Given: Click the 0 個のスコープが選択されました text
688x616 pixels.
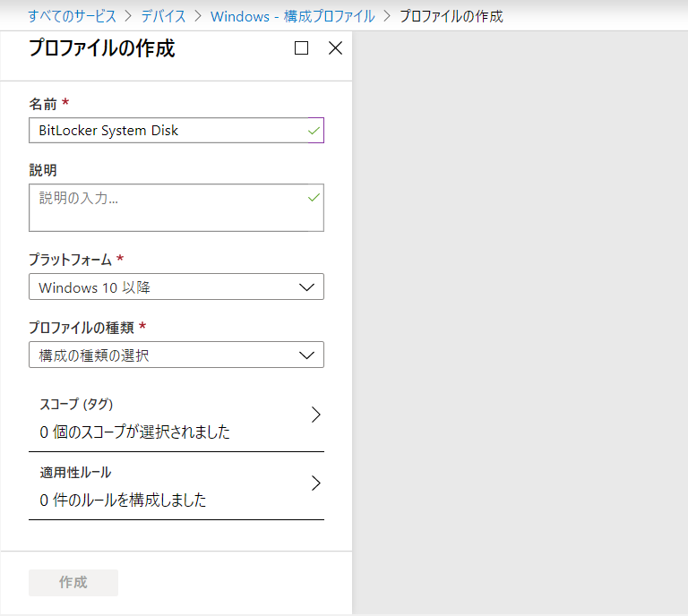Looking at the screenshot, I should click(134, 432).
